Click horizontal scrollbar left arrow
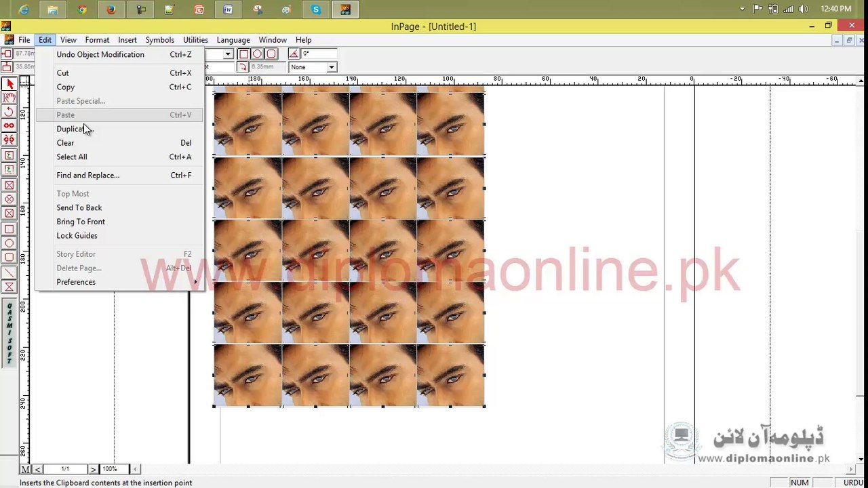This screenshot has width=868, height=488. pyautogui.click(x=136, y=469)
